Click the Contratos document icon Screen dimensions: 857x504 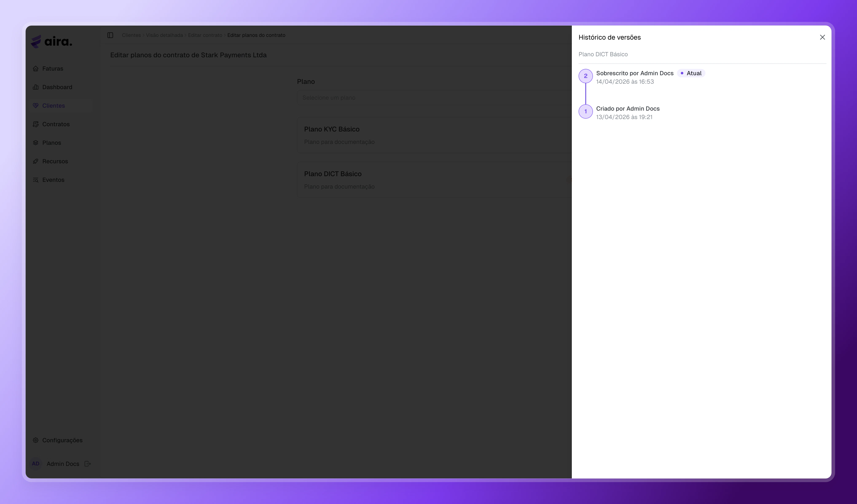pyautogui.click(x=35, y=124)
